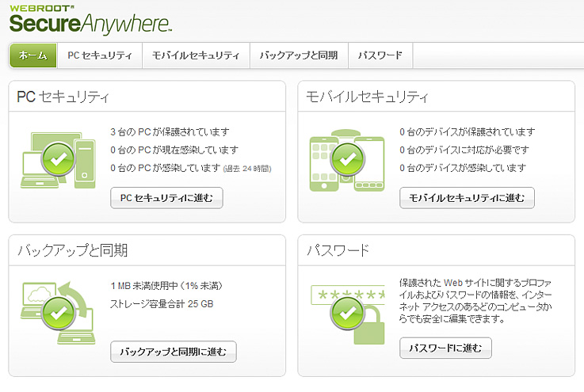Click the 過去 24 時間 infection line
Image resolution: width=584 pixels, height=392 pixels.
pyautogui.click(x=191, y=168)
